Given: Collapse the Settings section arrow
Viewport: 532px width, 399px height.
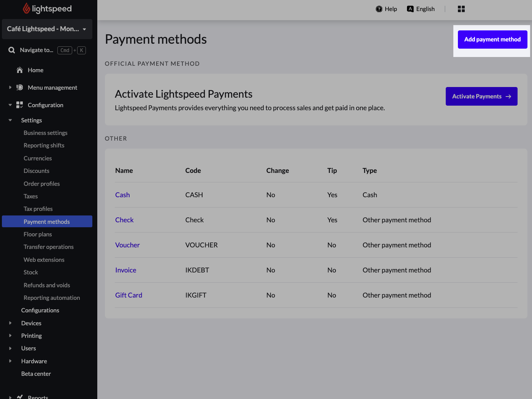Looking at the screenshot, I should point(10,120).
